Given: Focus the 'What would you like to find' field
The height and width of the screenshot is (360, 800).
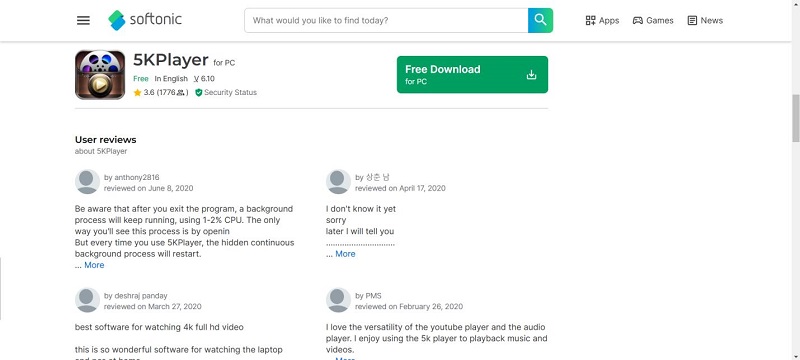Looking at the screenshot, I should click(386, 20).
